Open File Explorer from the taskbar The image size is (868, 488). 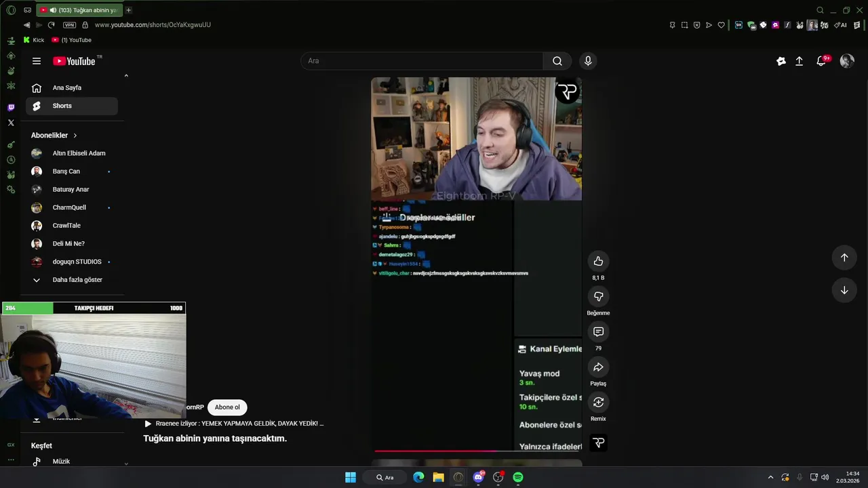pyautogui.click(x=439, y=477)
